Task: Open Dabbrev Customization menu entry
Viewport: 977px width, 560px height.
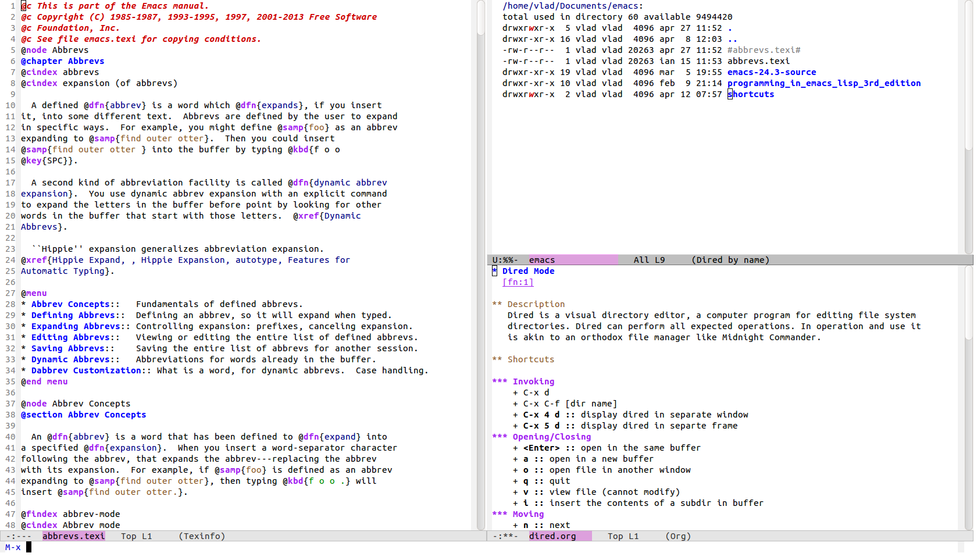Action: 86,370
